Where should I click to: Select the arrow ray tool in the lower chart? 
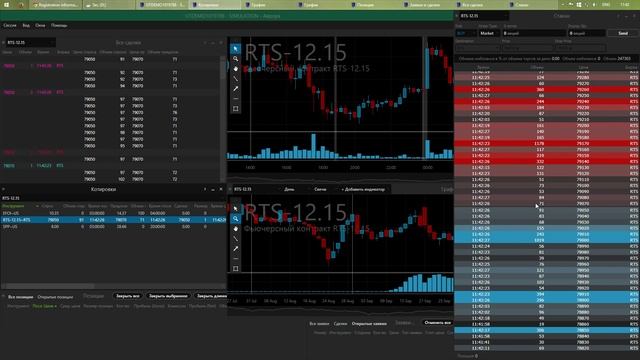click(x=236, y=249)
